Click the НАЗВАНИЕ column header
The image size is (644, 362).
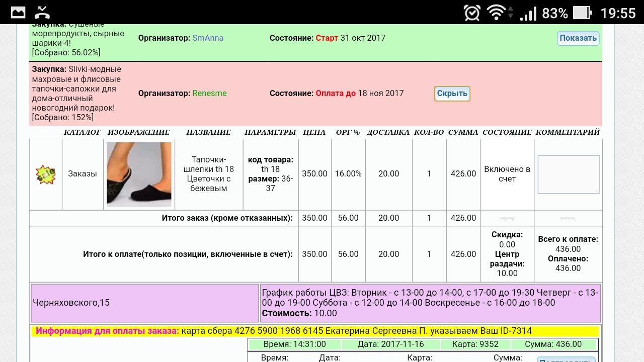coord(208,132)
